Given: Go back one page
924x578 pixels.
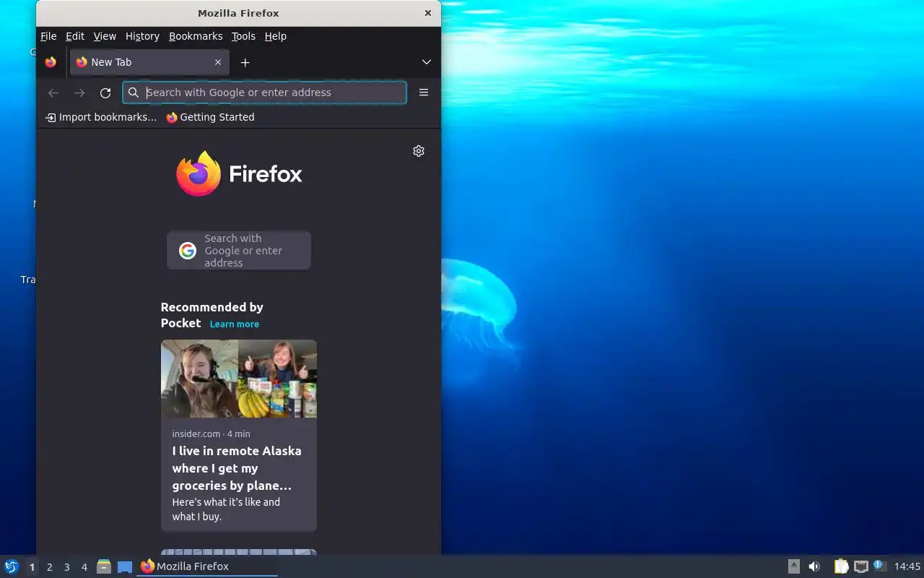Looking at the screenshot, I should point(53,92).
